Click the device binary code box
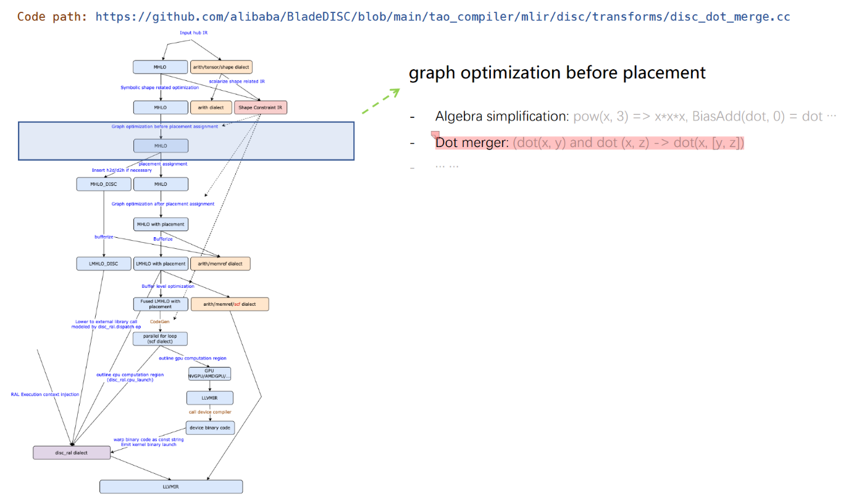Screen dimensions: 851x504 [x=210, y=427]
